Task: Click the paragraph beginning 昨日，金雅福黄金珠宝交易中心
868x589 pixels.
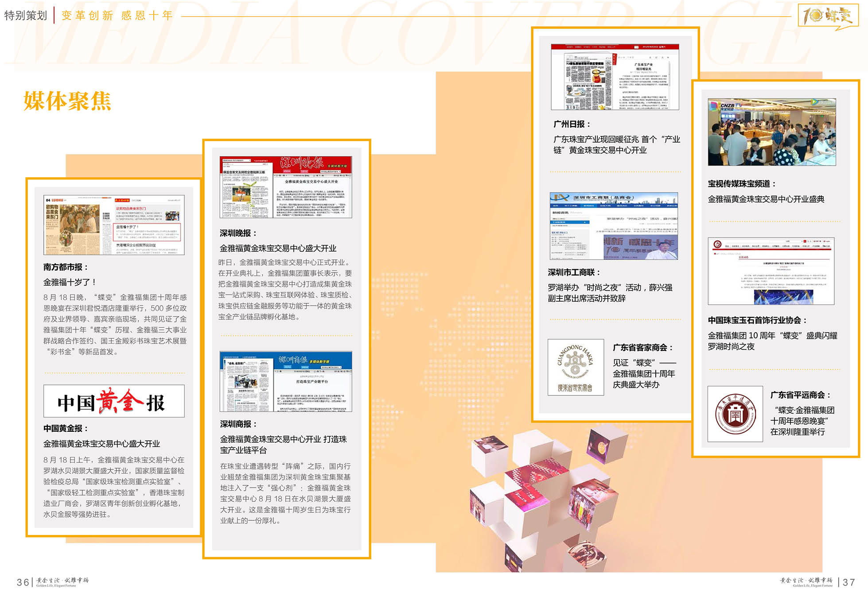Action: pyautogui.click(x=285, y=290)
